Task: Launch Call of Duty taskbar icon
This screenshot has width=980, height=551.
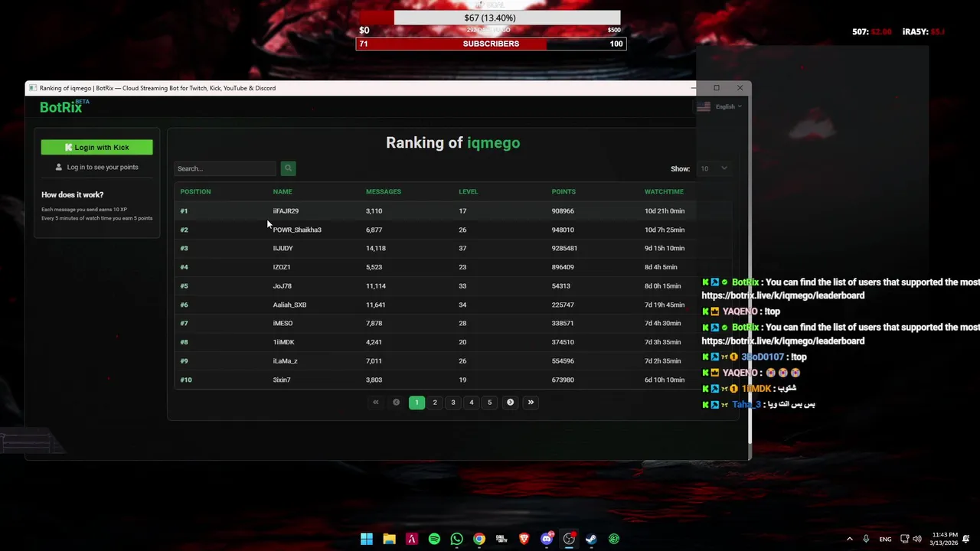Action: [x=501, y=539]
